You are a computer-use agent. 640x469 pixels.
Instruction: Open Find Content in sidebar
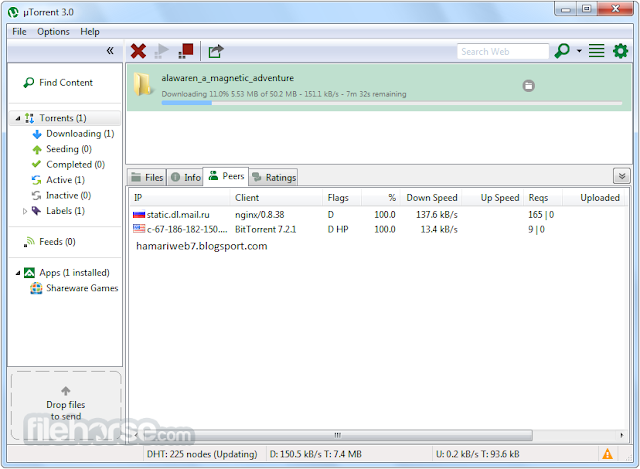pos(58,83)
